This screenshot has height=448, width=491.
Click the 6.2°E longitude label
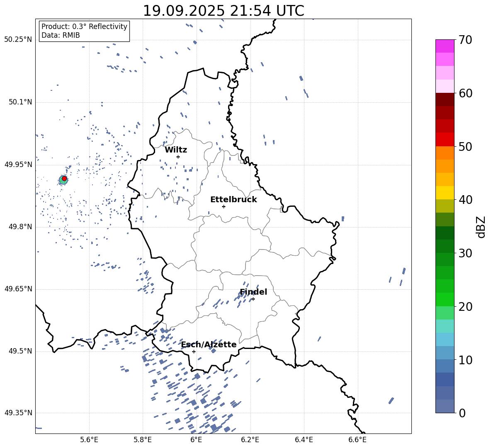pyautogui.click(x=250, y=440)
